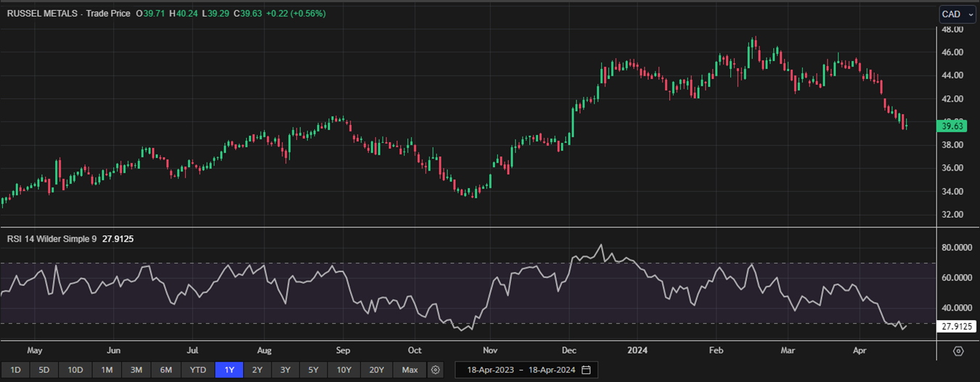Switch to the YTD range

197,370
